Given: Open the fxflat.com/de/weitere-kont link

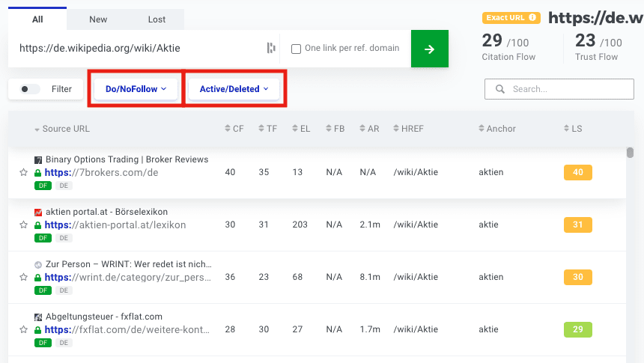Looking at the screenshot, I should [x=127, y=330].
